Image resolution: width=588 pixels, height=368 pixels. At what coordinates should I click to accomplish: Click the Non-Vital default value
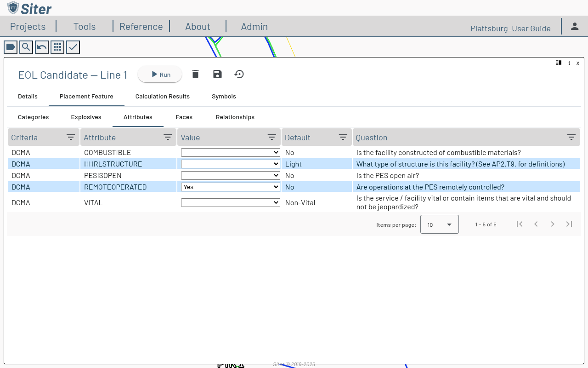(x=300, y=202)
